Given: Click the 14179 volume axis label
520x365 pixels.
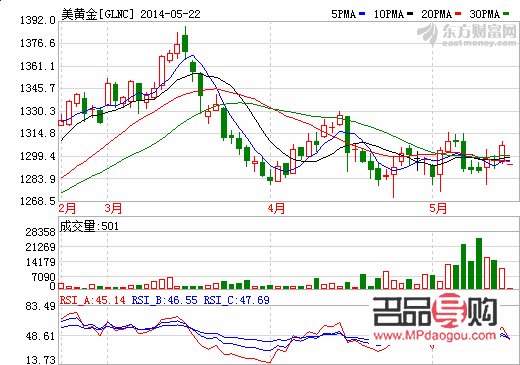Looking at the screenshot, I should pos(40,262).
